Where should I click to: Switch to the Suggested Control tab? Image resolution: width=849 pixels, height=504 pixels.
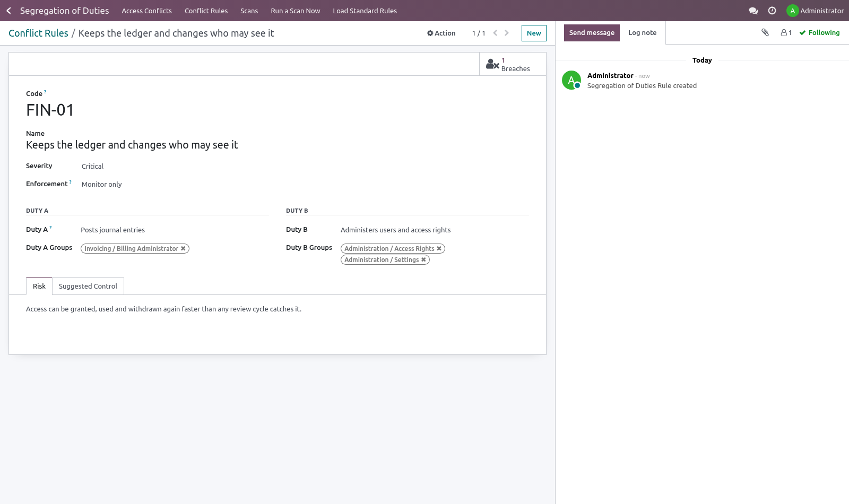click(x=88, y=286)
